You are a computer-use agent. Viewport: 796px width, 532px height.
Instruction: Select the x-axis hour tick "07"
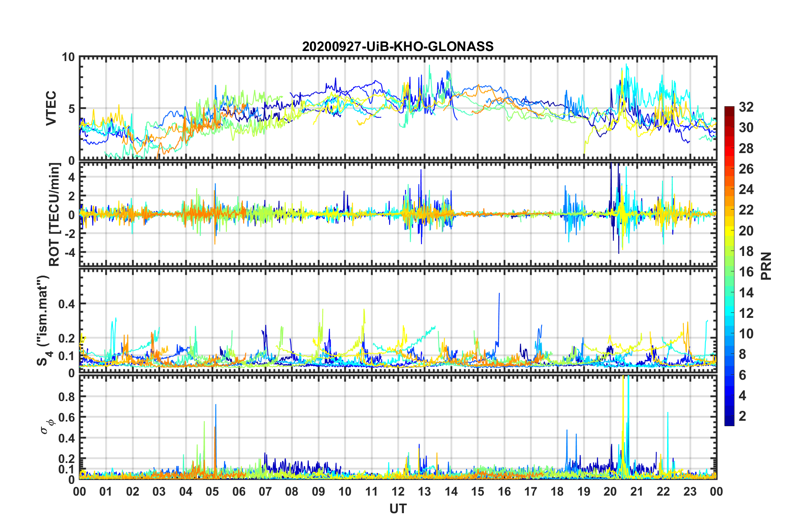click(x=265, y=491)
